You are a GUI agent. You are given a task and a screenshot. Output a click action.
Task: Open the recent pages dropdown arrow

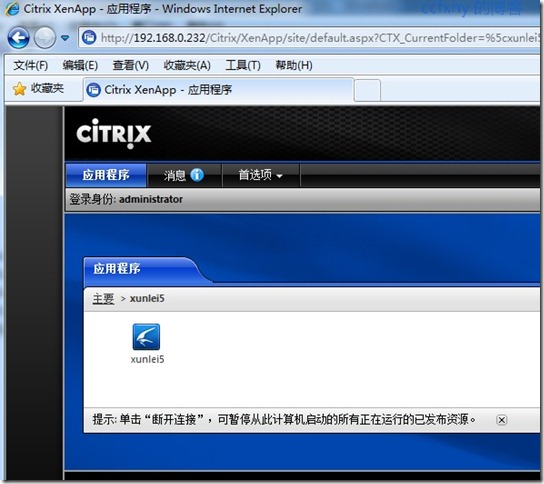point(65,37)
